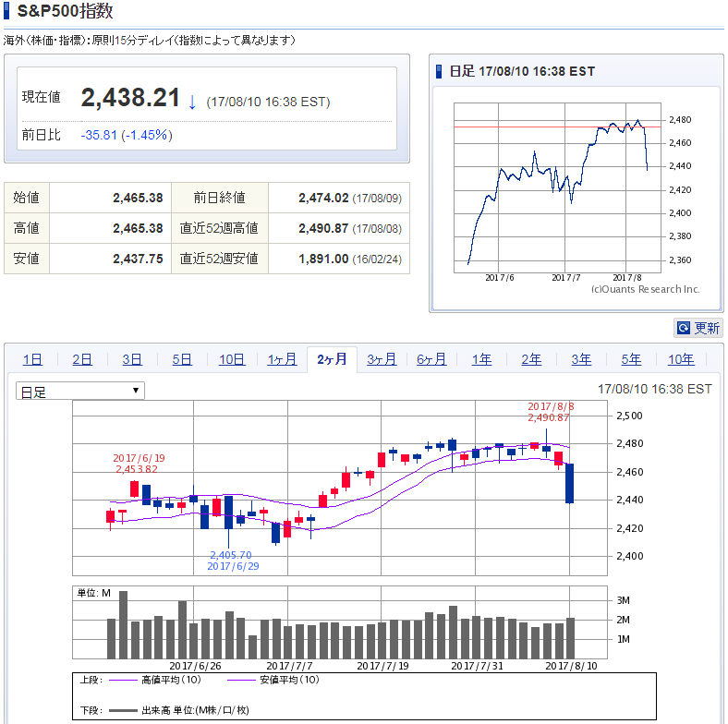Click the blue down arrow beside 2,438.21
The image size is (728, 724).
192,102
